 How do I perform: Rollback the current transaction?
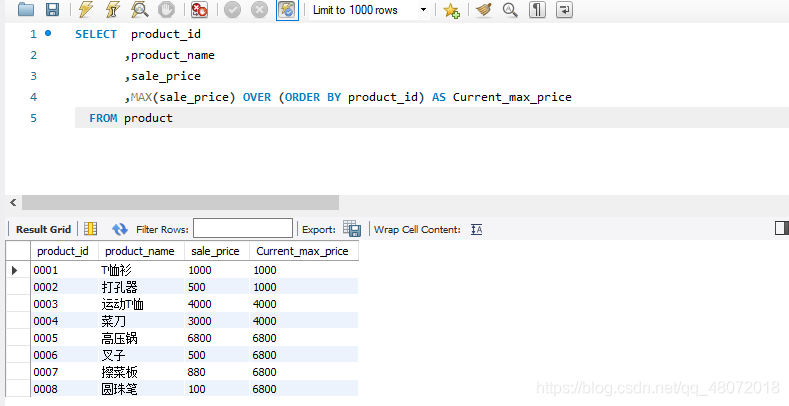pos(260,10)
